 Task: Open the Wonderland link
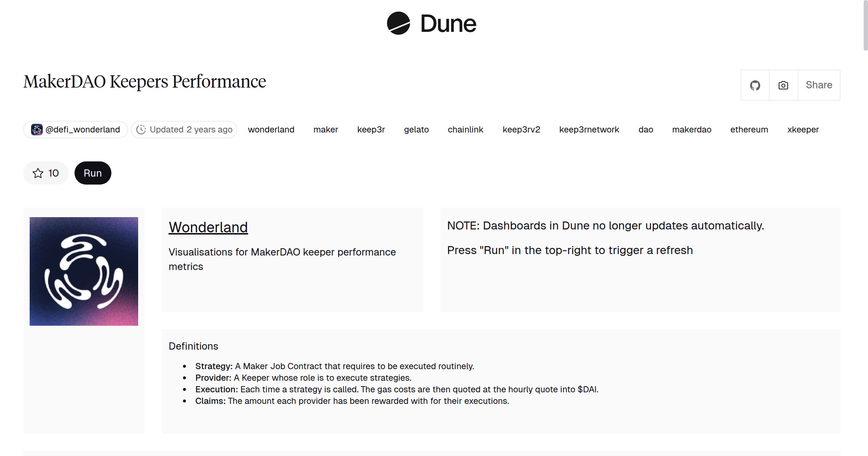pos(208,227)
